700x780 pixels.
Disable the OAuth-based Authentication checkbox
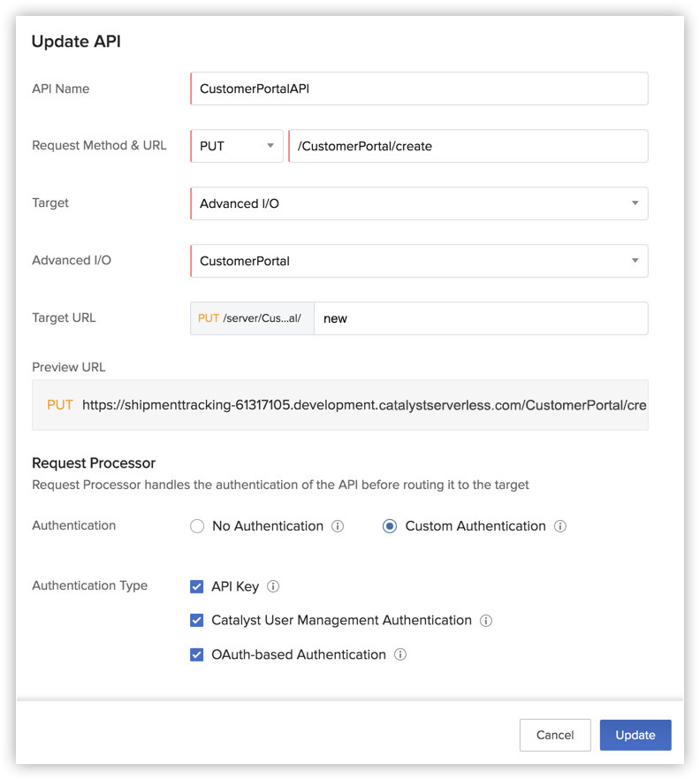coord(197,655)
